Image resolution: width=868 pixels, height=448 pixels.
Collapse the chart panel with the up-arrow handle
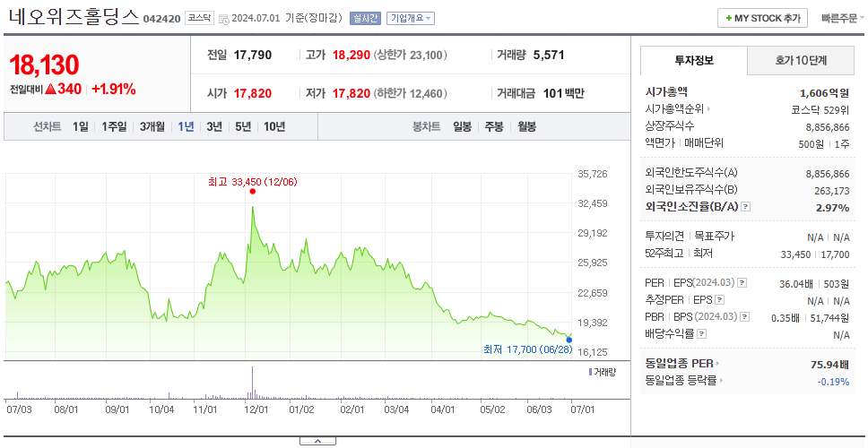point(317,442)
